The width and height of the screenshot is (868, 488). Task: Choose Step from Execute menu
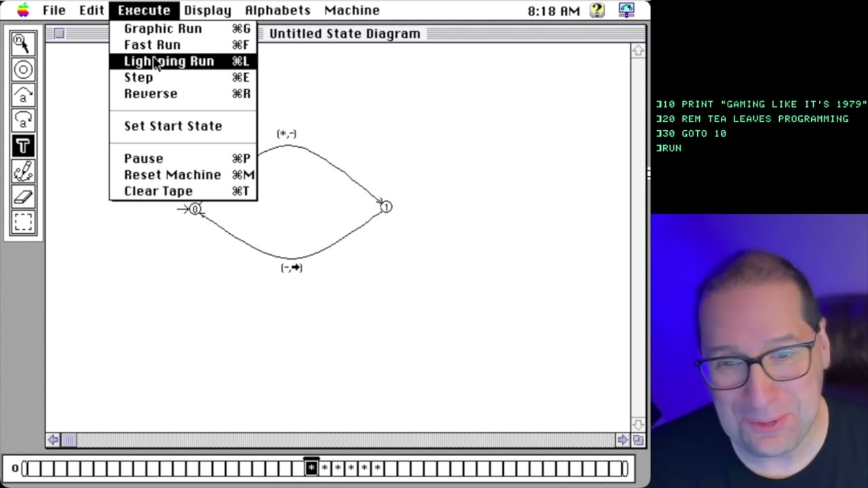tap(183, 77)
